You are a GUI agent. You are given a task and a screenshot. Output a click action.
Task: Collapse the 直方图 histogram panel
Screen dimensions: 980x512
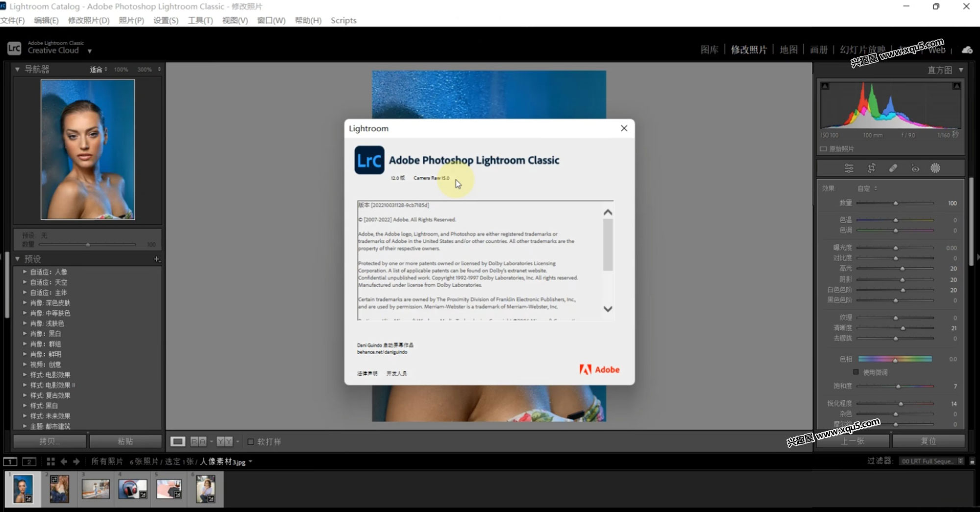(x=961, y=70)
